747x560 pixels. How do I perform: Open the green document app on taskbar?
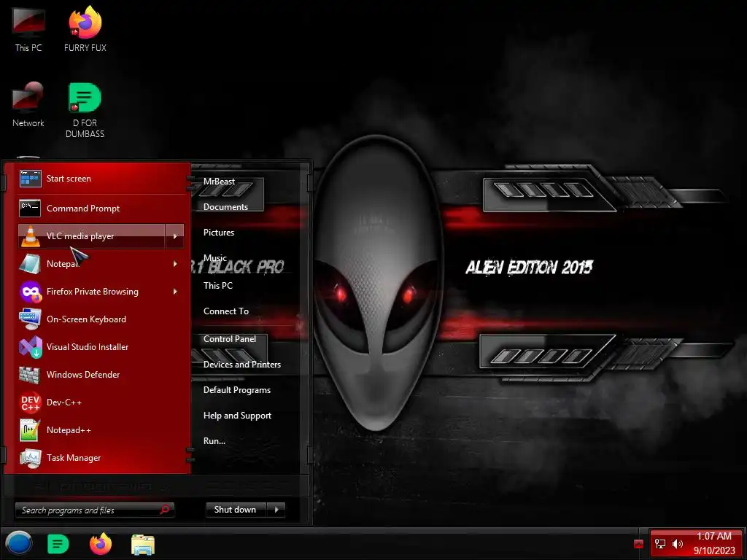point(58,544)
